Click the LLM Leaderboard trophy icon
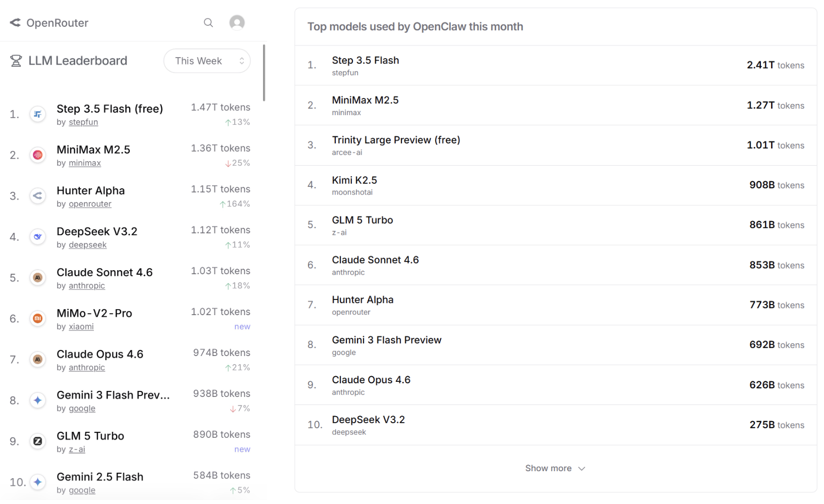 (x=16, y=61)
